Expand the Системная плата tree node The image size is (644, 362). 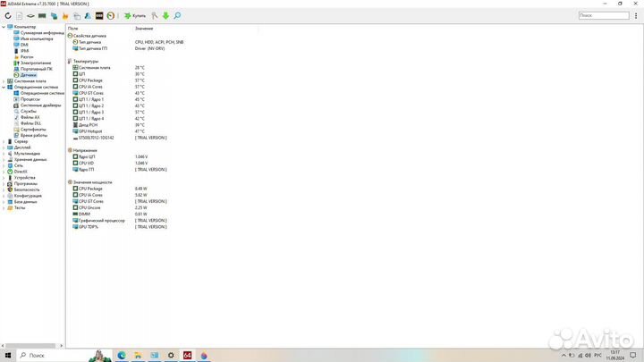point(4,81)
